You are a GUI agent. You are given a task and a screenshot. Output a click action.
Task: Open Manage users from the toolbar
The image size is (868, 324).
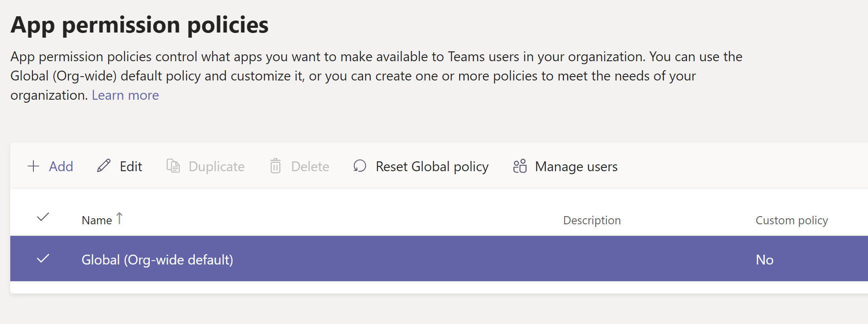tap(576, 166)
